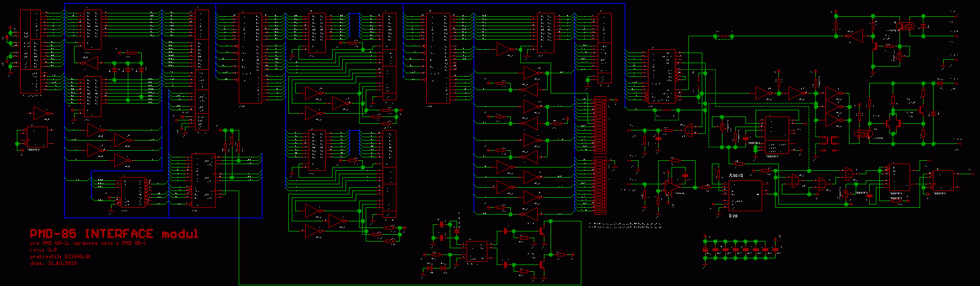Click the IC inside the dashed outline
The image size is (980, 286).
[776, 134]
